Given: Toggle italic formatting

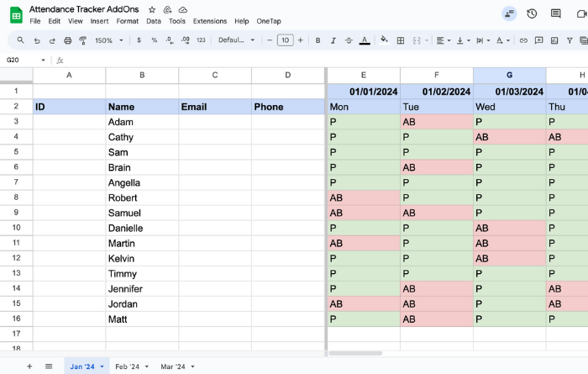Looking at the screenshot, I should tap(333, 40).
